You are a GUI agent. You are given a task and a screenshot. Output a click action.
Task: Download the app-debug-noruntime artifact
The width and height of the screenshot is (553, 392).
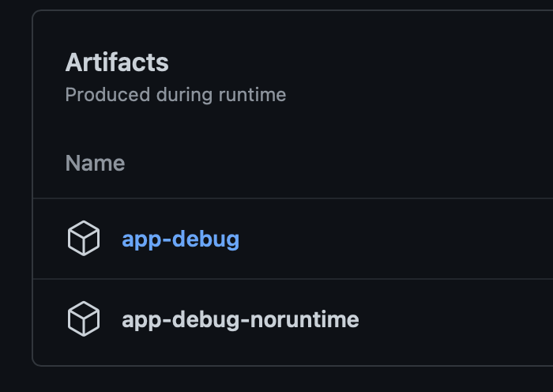(240, 319)
